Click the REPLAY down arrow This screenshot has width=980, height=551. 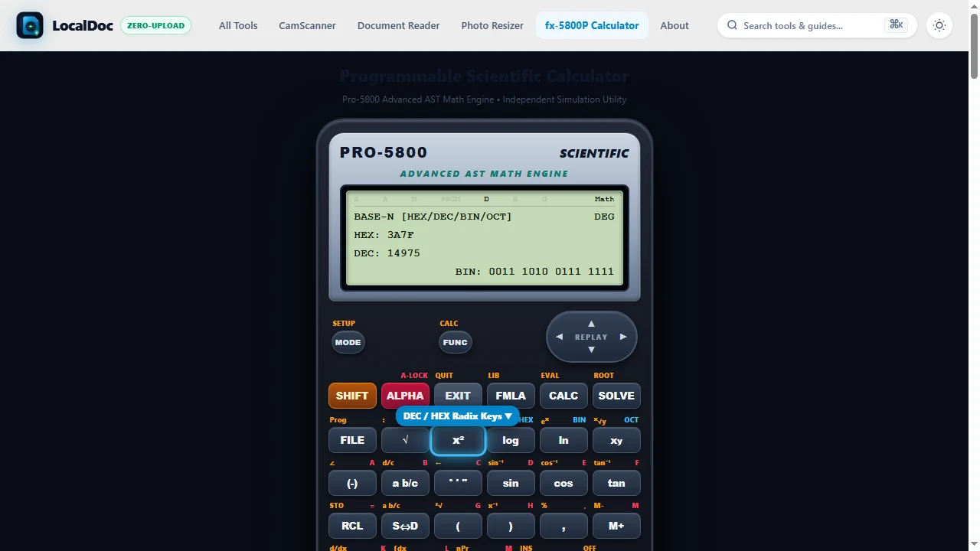pyautogui.click(x=591, y=350)
